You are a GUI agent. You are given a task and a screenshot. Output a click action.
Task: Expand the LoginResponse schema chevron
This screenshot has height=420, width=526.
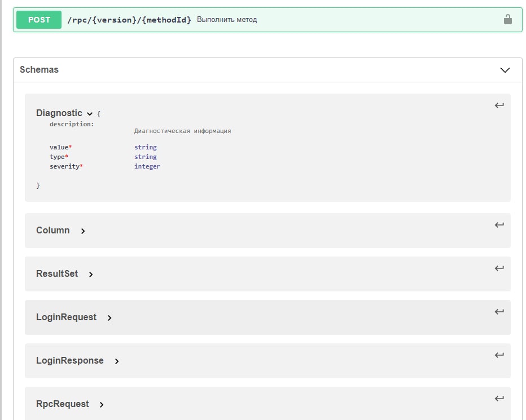point(117,361)
